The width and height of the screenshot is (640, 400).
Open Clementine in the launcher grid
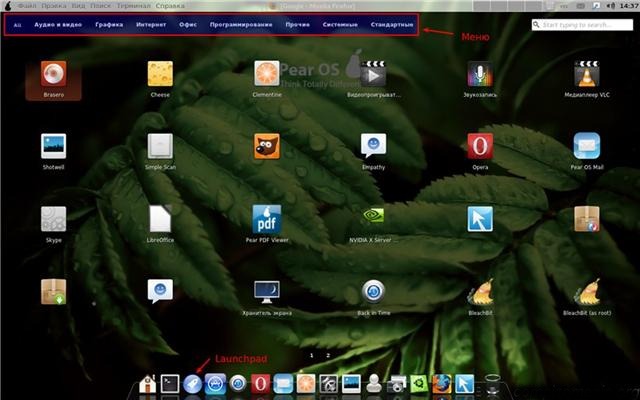267,74
